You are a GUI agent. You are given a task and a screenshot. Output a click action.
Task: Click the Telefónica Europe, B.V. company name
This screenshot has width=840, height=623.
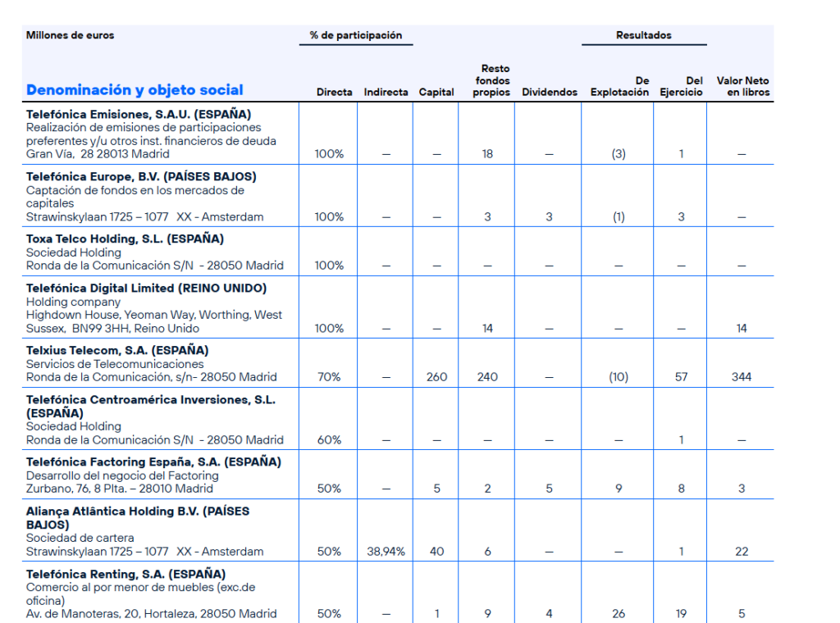click(141, 176)
